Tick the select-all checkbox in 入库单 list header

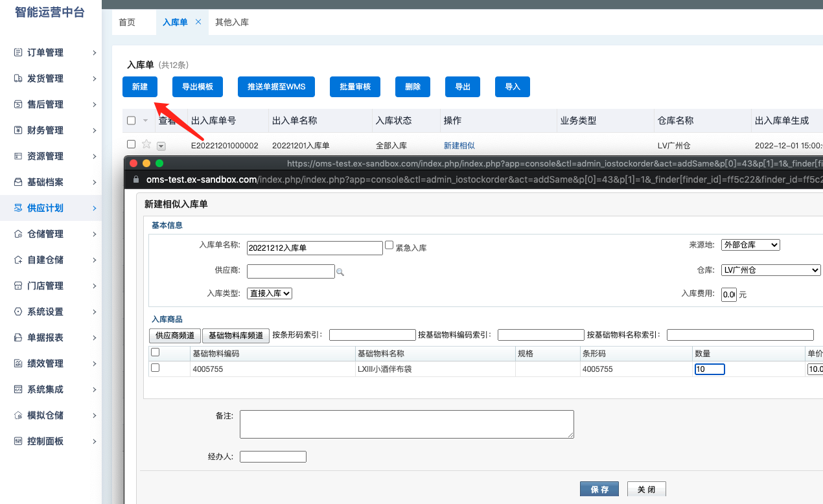click(132, 120)
